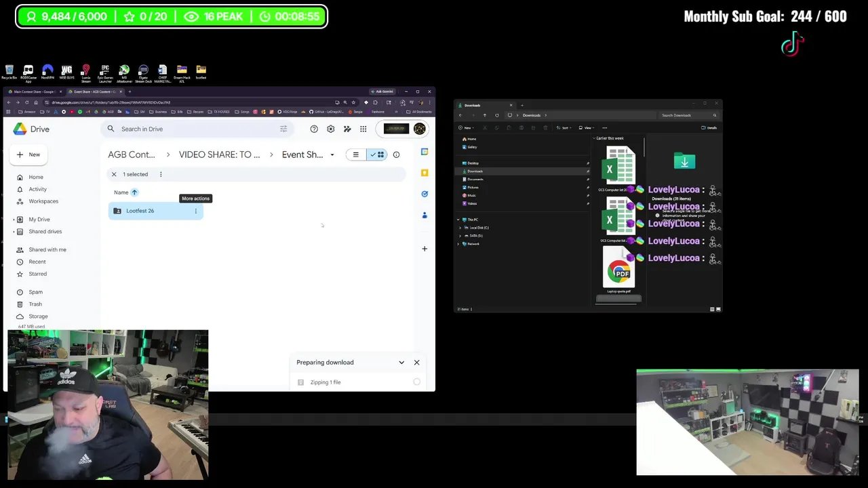Image resolution: width=868 pixels, height=488 pixels.
Task: Collapse the Preparing download panel
Action: pos(401,363)
